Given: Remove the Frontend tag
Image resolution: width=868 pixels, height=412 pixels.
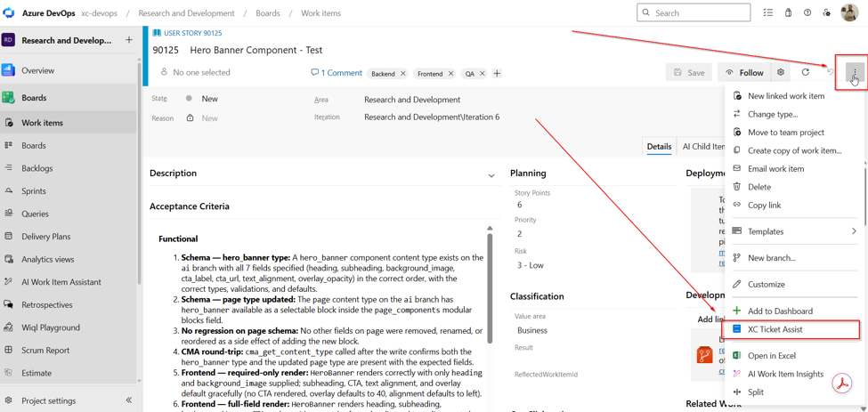Looking at the screenshot, I should [450, 73].
